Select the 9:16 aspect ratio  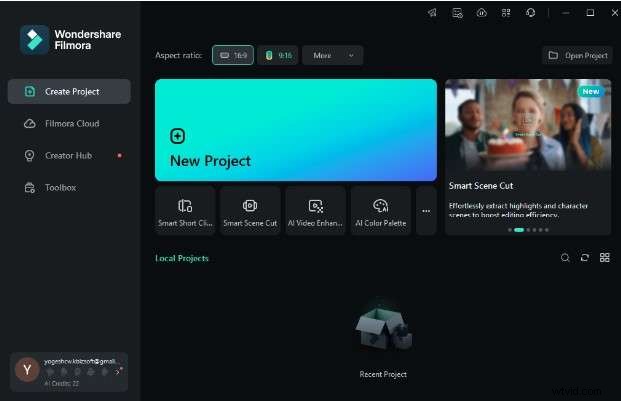[x=278, y=55]
